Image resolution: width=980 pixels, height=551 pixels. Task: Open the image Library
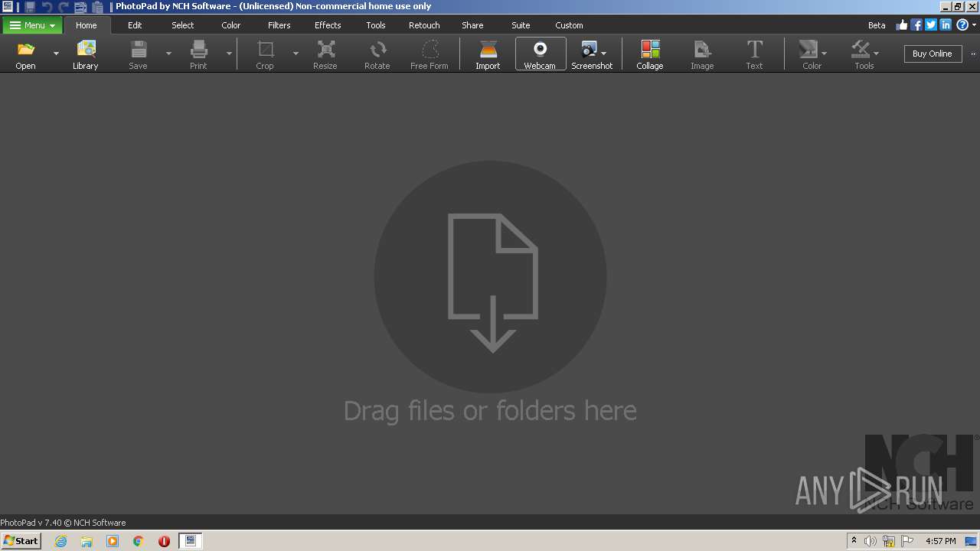(x=86, y=54)
